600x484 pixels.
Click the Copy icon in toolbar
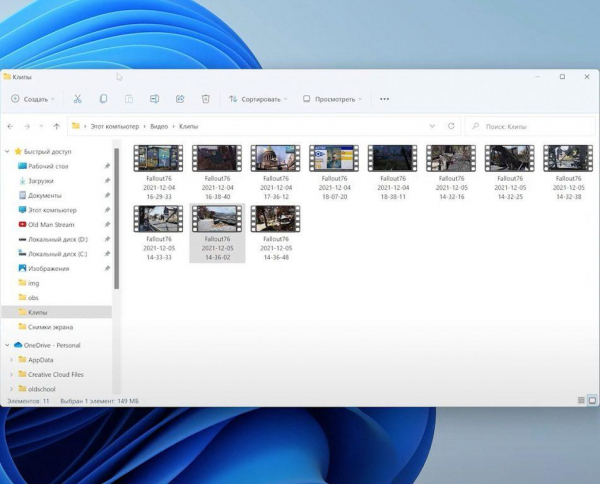pyautogui.click(x=103, y=99)
